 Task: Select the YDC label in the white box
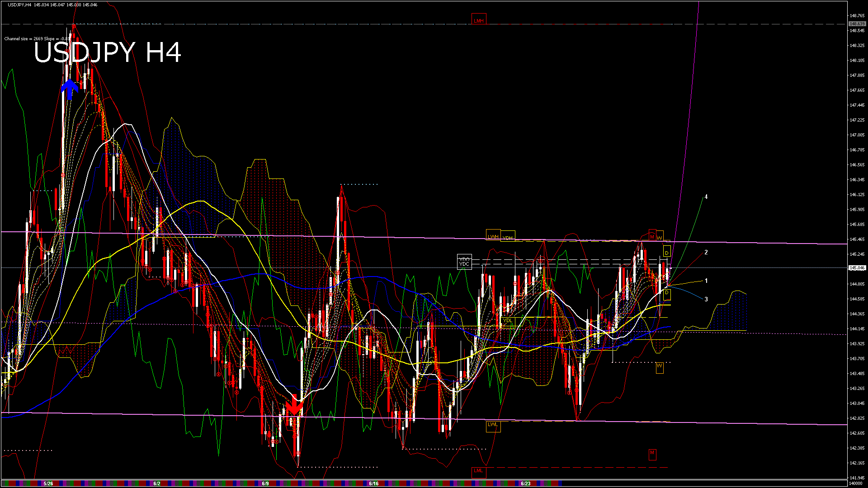pos(464,264)
